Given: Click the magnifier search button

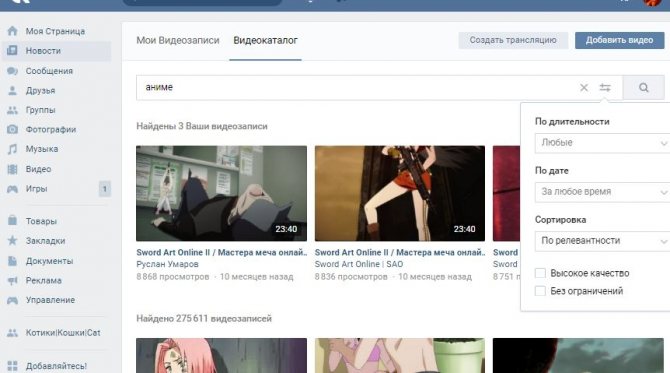Looking at the screenshot, I should 644,88.
